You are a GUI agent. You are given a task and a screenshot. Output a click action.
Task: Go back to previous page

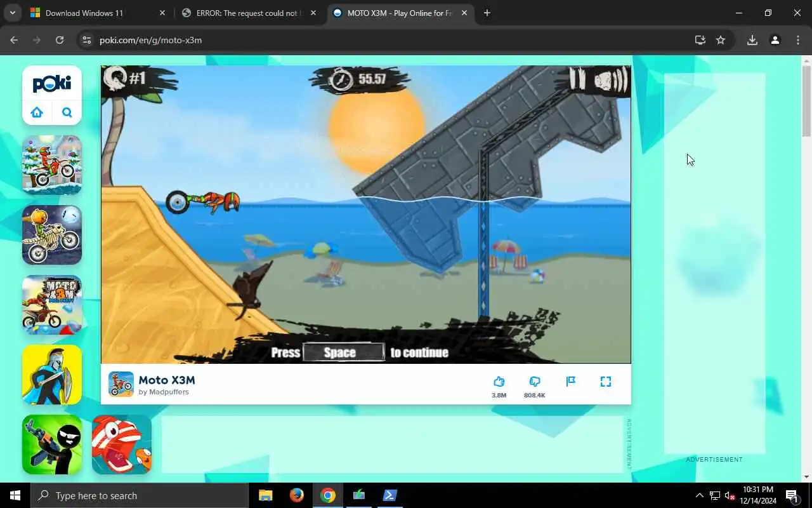coord(14,40)
